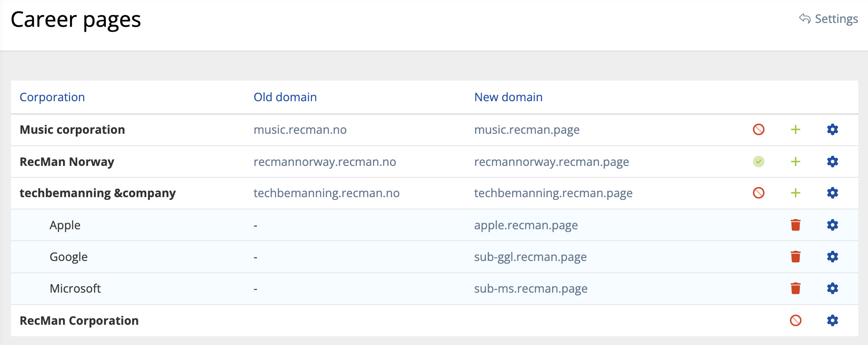The image size is (868, 345).
Task: Sort by Old domain column header
Action: [285, 97]
